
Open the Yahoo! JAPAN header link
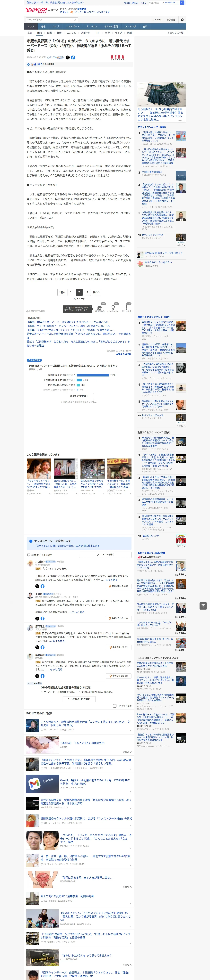[x=131, y=3]
